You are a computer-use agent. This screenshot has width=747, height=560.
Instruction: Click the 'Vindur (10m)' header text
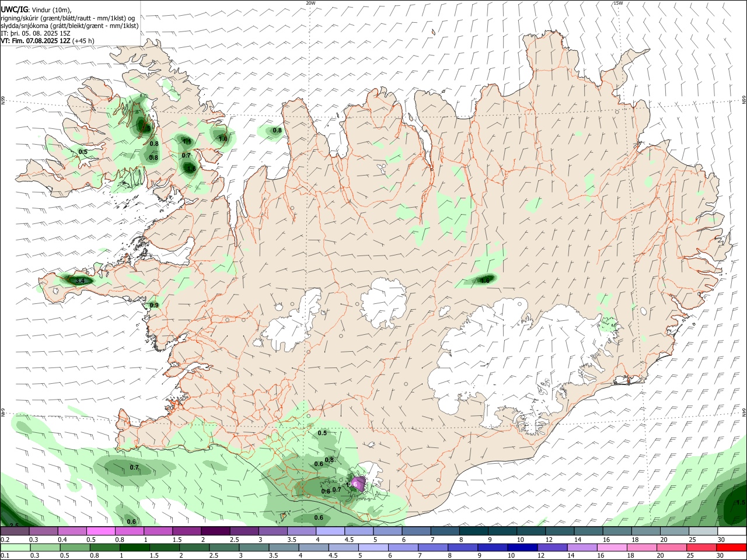(51, 10)
